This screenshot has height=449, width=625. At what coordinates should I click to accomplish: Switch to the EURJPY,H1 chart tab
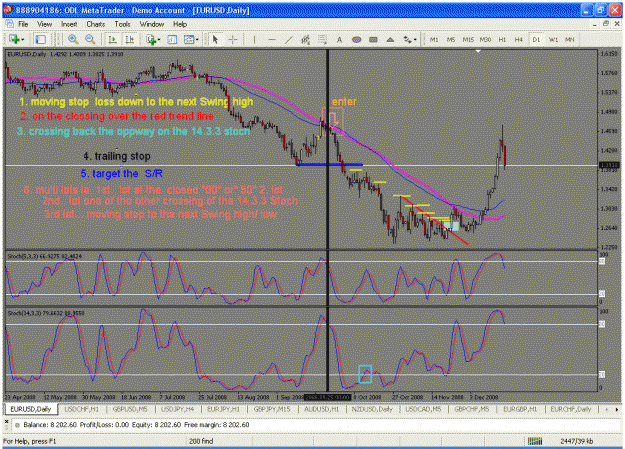[x=223, y=409]
